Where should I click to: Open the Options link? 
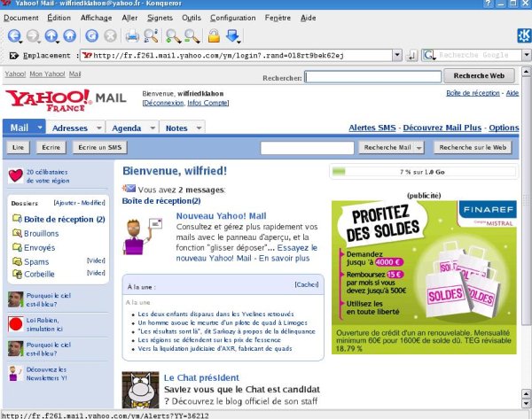[504, 128]
